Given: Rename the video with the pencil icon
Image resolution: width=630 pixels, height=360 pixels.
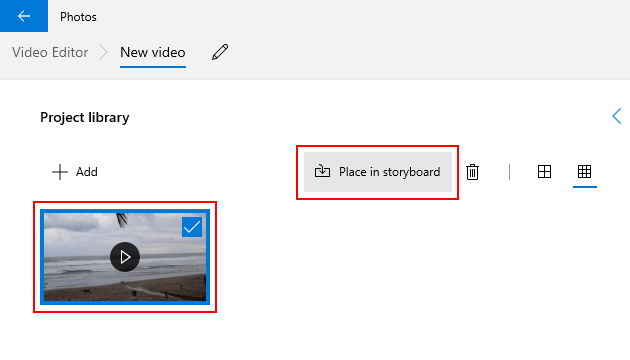Looking at the screenshot, I should pyautogui.click(x=220, y=52).
